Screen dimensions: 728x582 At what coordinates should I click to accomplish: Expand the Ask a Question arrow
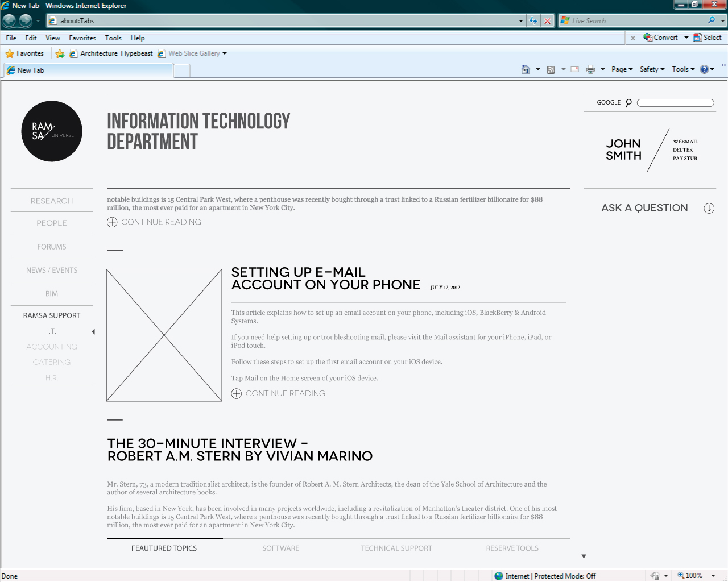coord(709,208)
